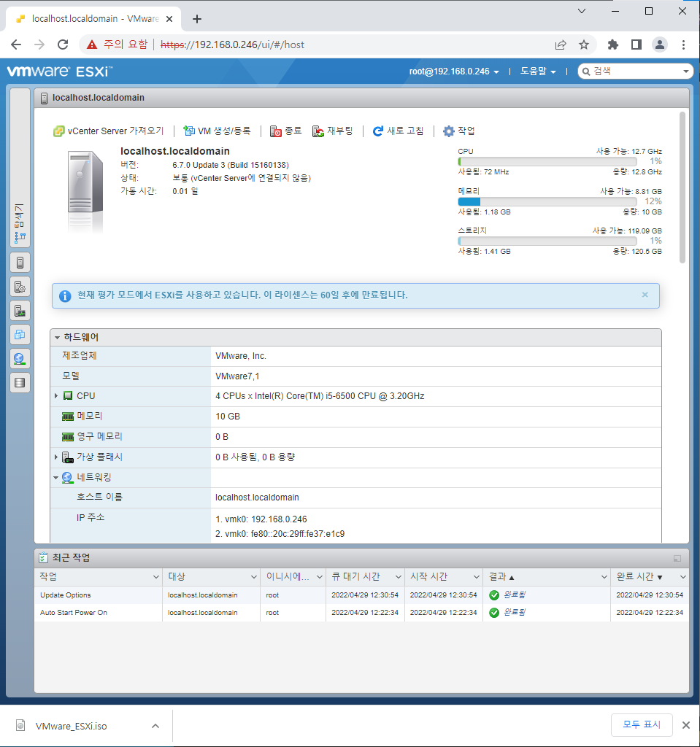Screen dimensions: 700x747
Task: Click the 스토리지 usage progress bar
Action: [x=547, y=241]
